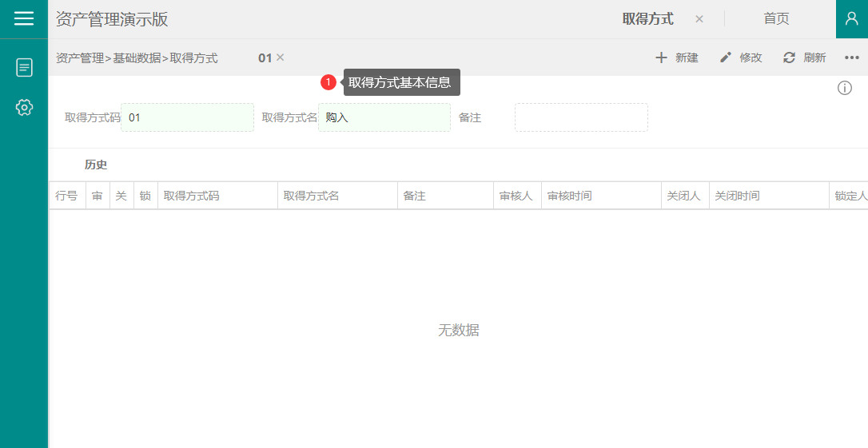Image resolution: width=868 pixels, height=448 pixels.
Task: Select the 01 record tab
Action: click(265, 57)
